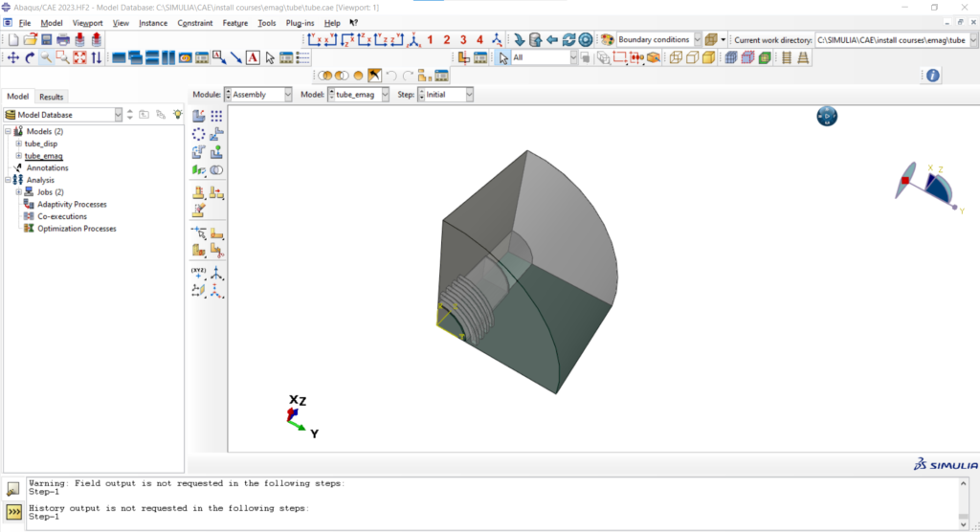Click the Merge/Cut Instances overlapping circles icon

(x=216, y=170)
